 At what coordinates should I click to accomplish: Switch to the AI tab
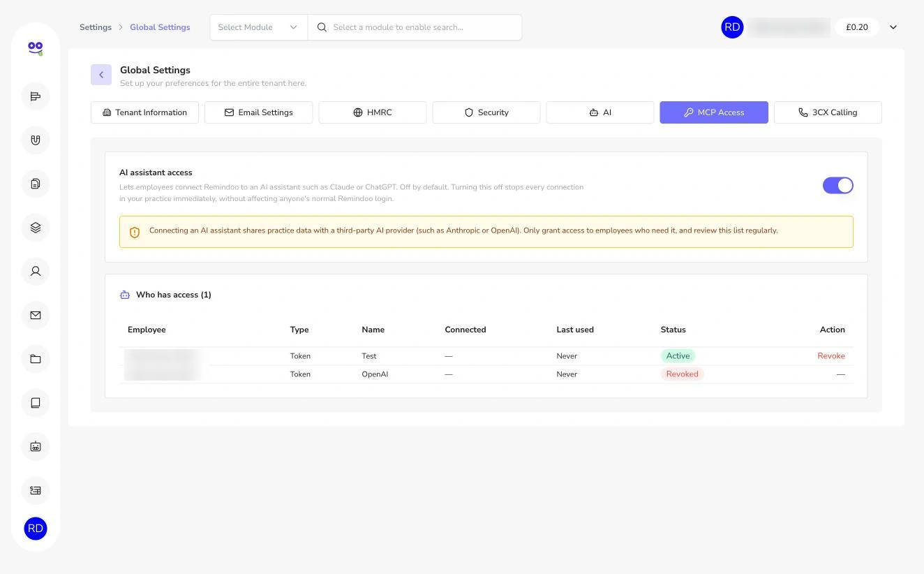600,112
